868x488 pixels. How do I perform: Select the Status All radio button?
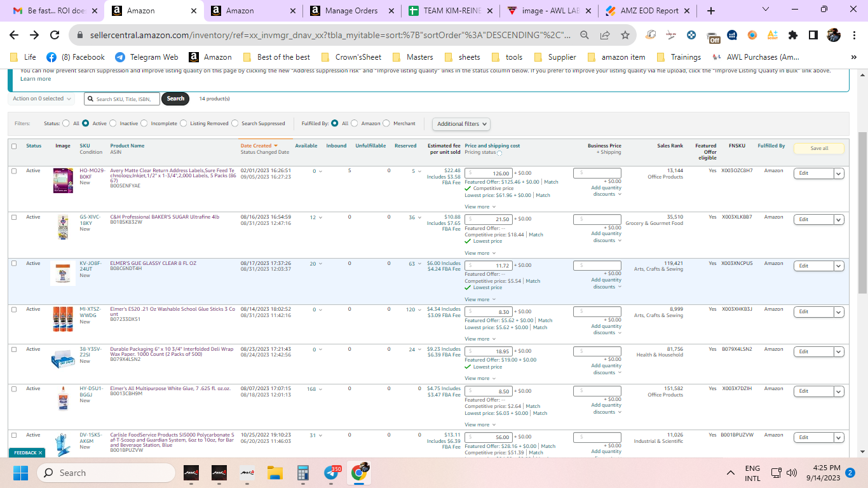coord(67,123)
